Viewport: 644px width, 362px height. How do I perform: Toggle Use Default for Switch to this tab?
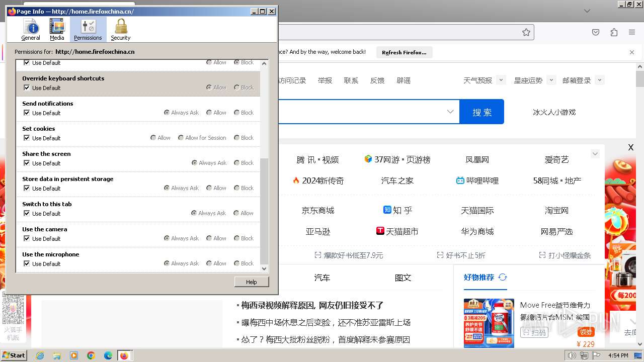click(x=27, y=213)
